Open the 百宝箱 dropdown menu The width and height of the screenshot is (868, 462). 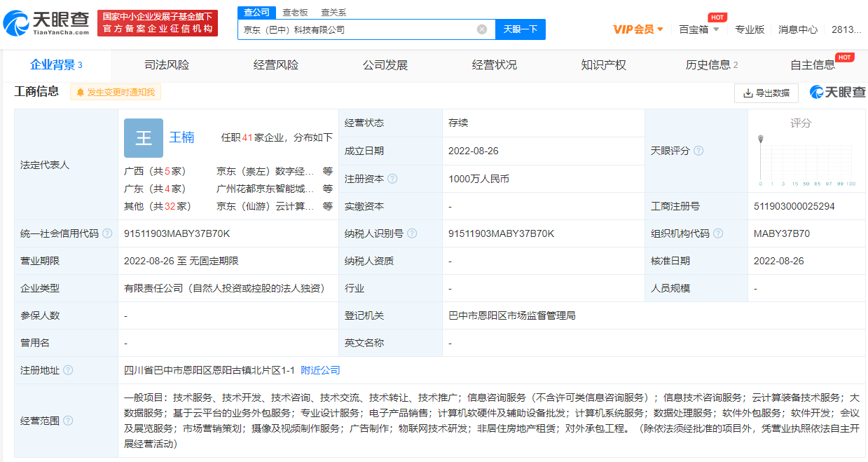pyautogui.click(x=699, y=29)
